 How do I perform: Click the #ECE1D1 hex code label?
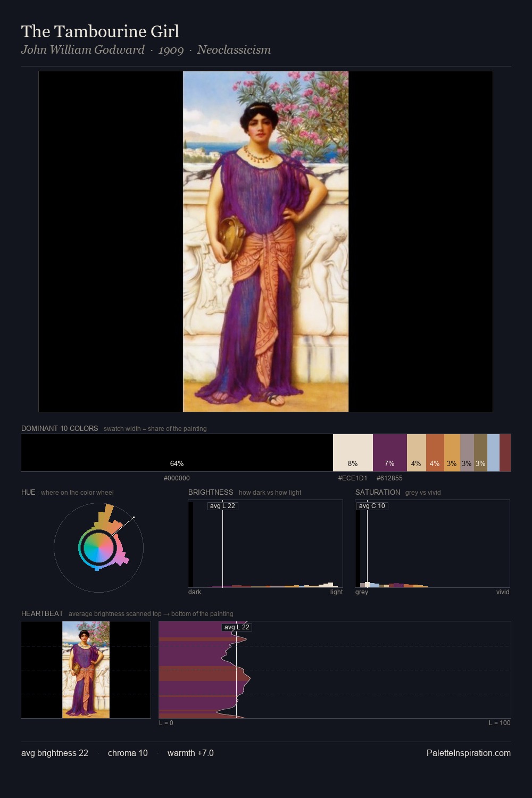pos(353,478)
